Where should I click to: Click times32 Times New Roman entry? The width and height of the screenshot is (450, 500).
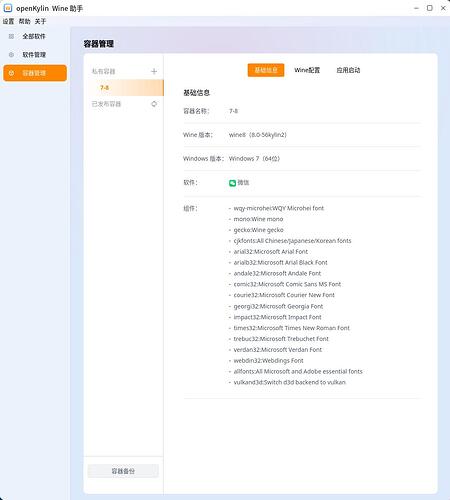pyautogui.click(x=292, y=328)
